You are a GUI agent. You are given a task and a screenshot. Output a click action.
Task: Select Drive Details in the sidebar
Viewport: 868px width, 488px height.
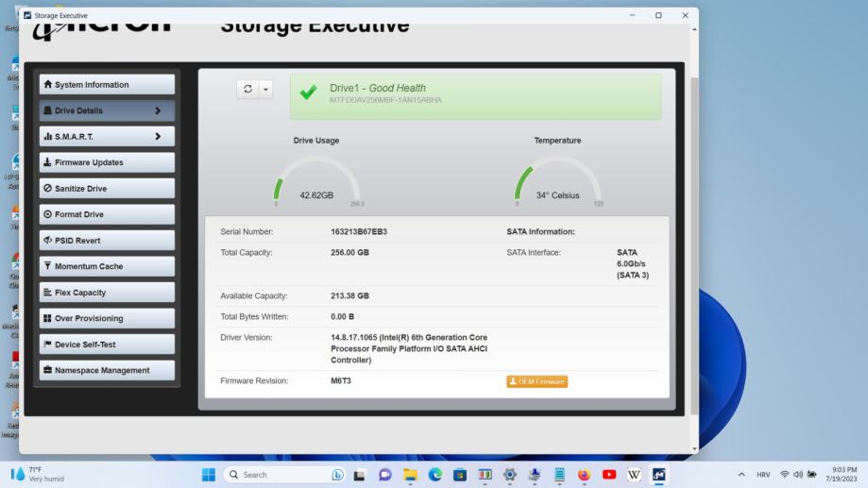107,110
